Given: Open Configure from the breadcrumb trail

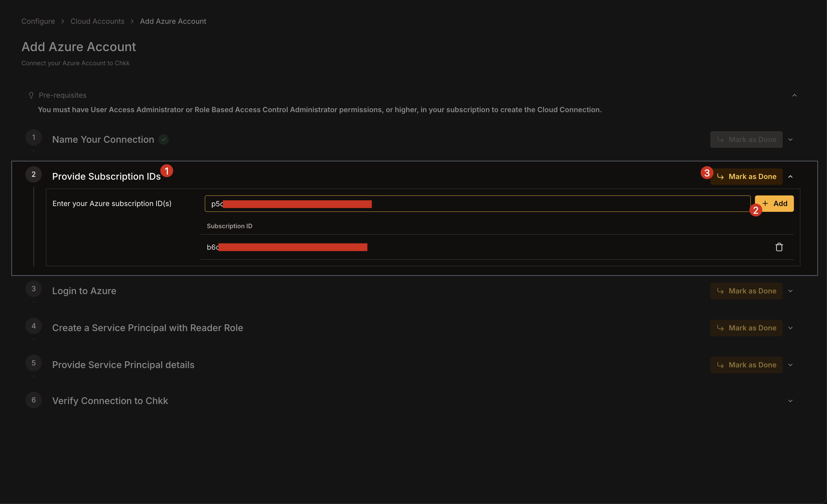Looking at the screenshot, I should pos(38,21).
